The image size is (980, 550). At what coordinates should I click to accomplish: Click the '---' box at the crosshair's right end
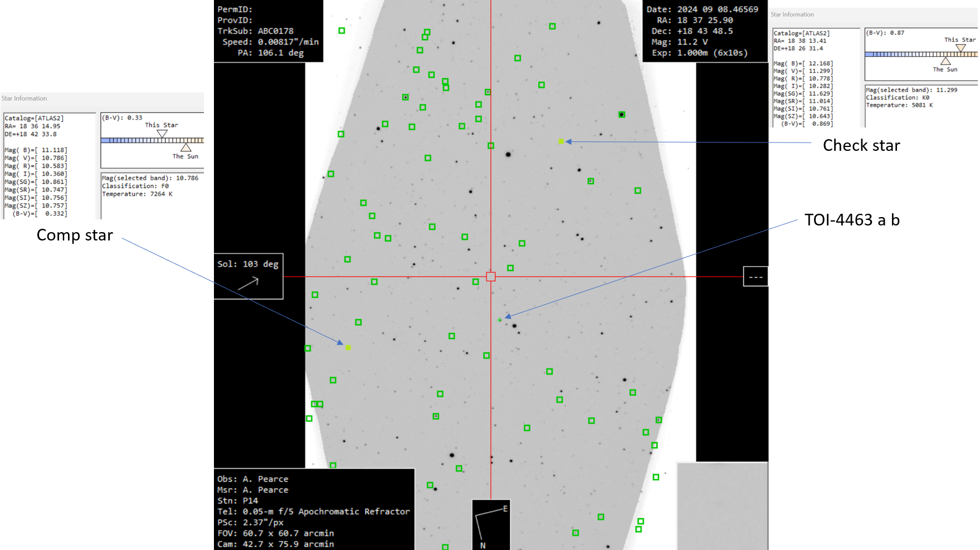pyautogui.click(x=755, y=277)
